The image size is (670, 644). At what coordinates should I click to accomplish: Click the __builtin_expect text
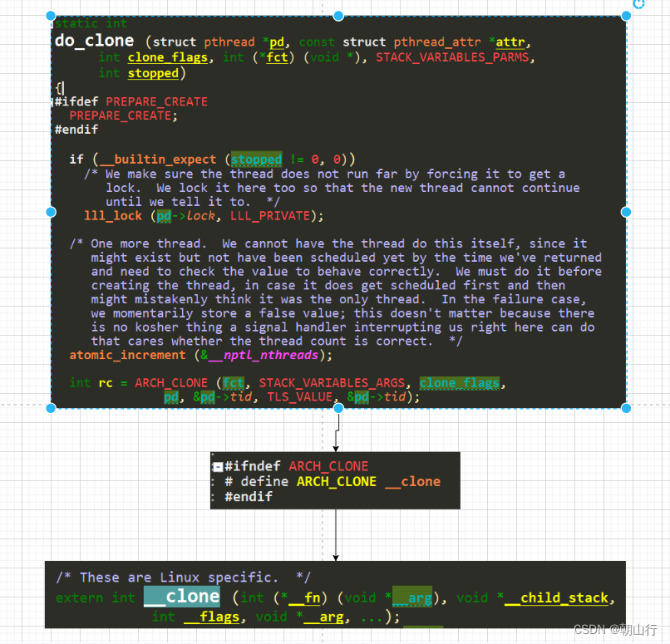coord(158,160)
